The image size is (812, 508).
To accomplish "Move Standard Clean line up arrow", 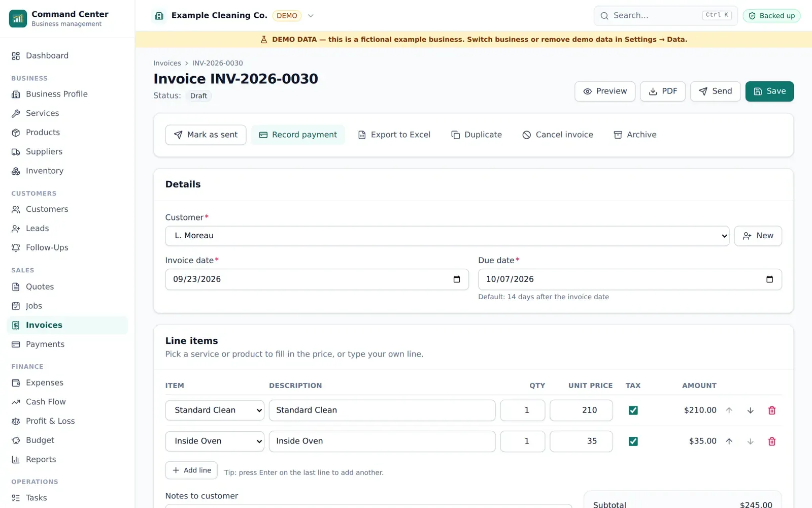I will point(729,410).
